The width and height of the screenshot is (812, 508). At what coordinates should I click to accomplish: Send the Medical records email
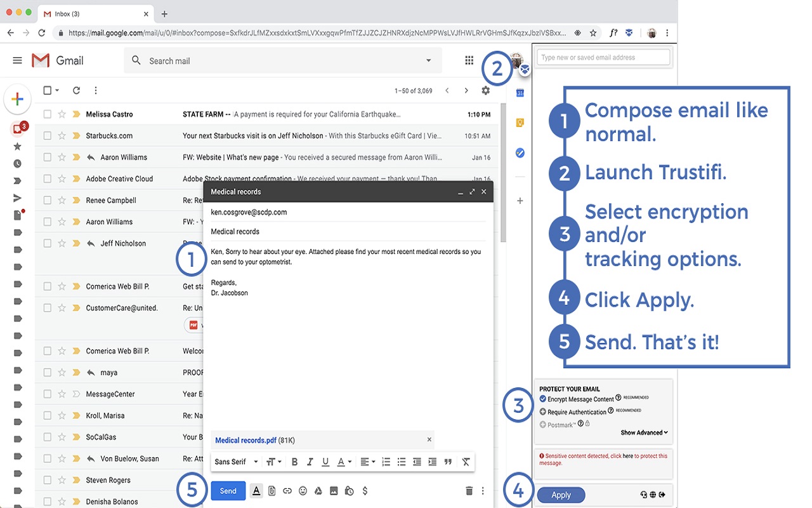228,491
